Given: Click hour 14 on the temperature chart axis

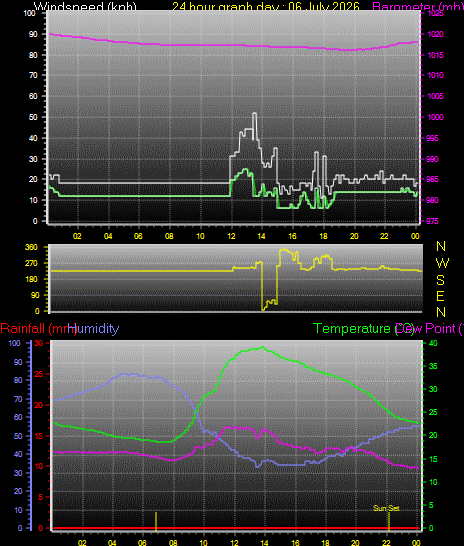Looking at the screenshot, I should pos(264,543).
